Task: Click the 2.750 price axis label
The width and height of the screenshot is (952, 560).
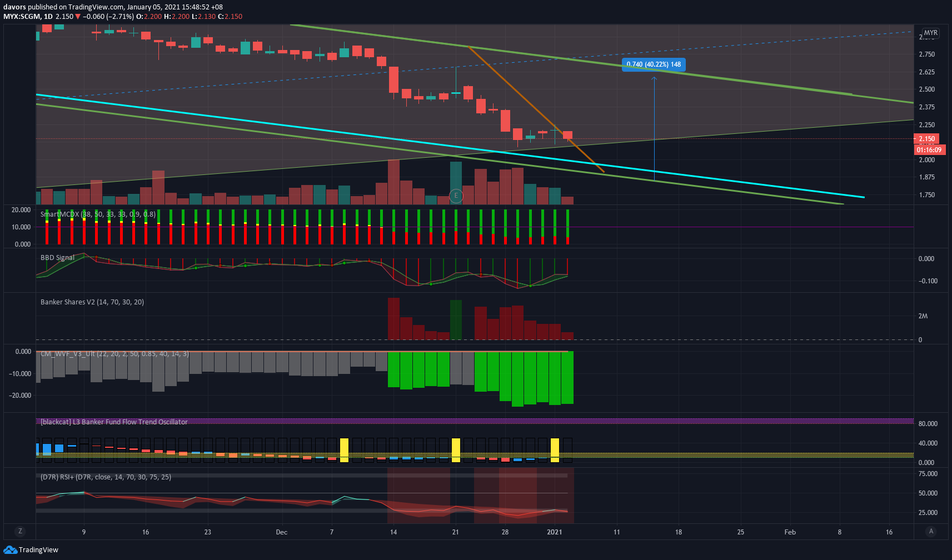Action: click(x=927, y=54)
